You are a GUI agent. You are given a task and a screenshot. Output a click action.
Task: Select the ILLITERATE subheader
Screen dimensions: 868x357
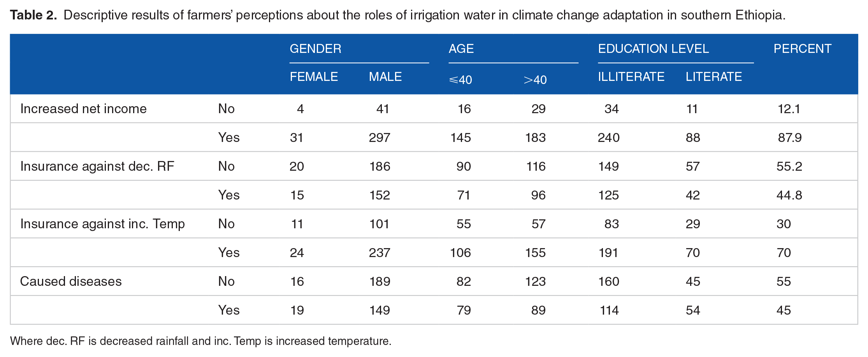[631, 77]
